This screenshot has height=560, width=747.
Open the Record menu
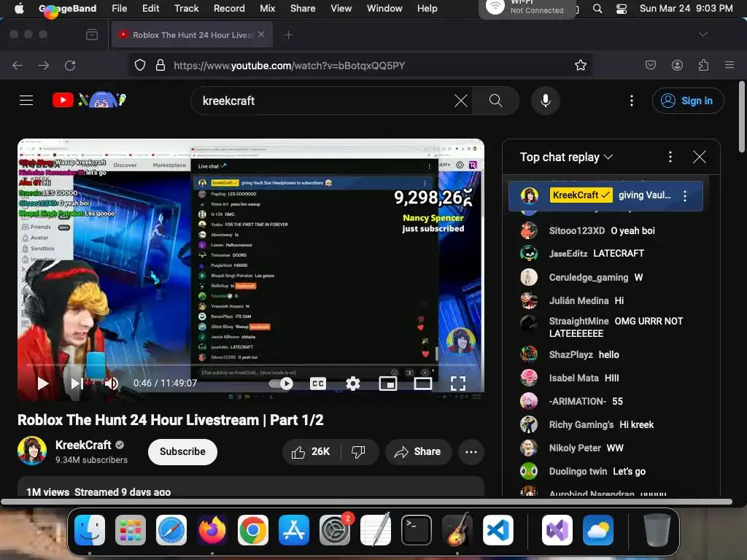coord(229,8)
